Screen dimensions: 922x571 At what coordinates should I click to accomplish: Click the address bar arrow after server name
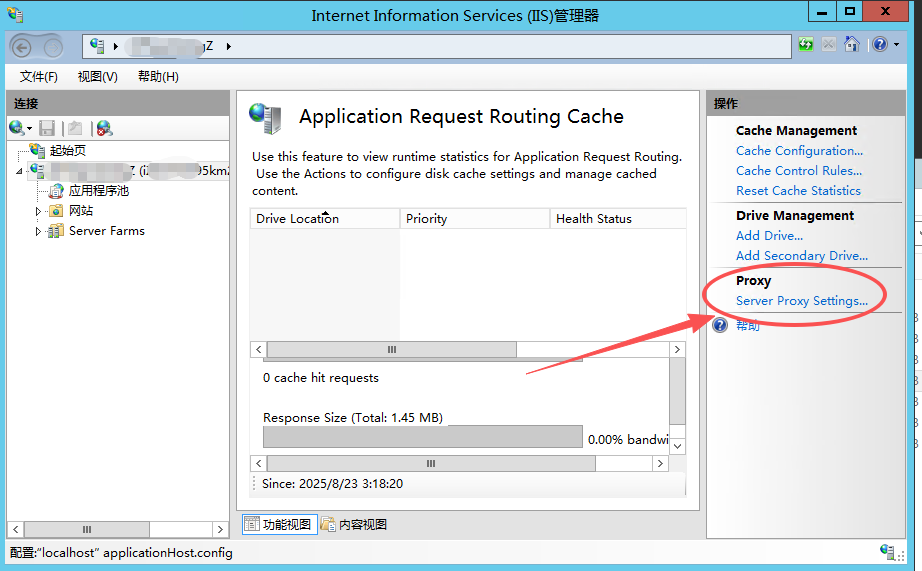229,46
